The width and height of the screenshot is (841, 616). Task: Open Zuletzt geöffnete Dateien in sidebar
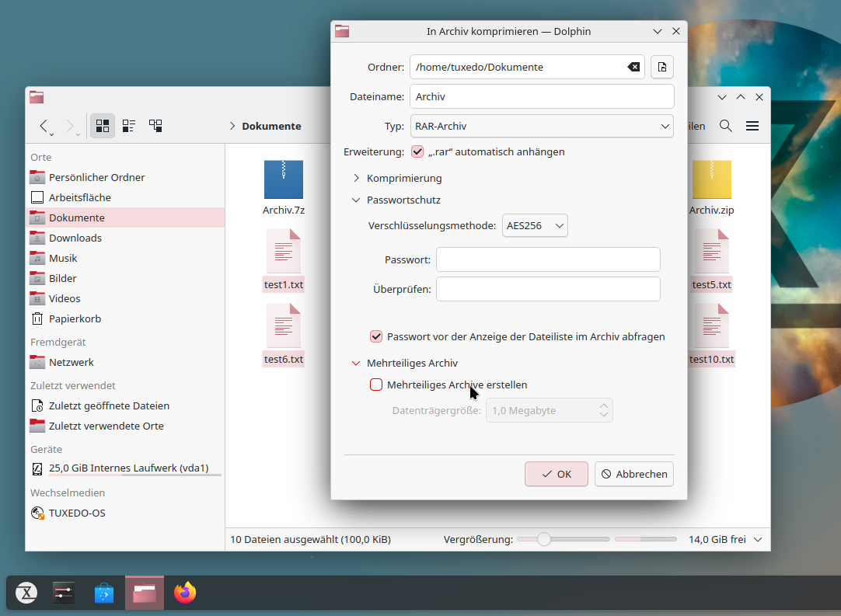125,405
